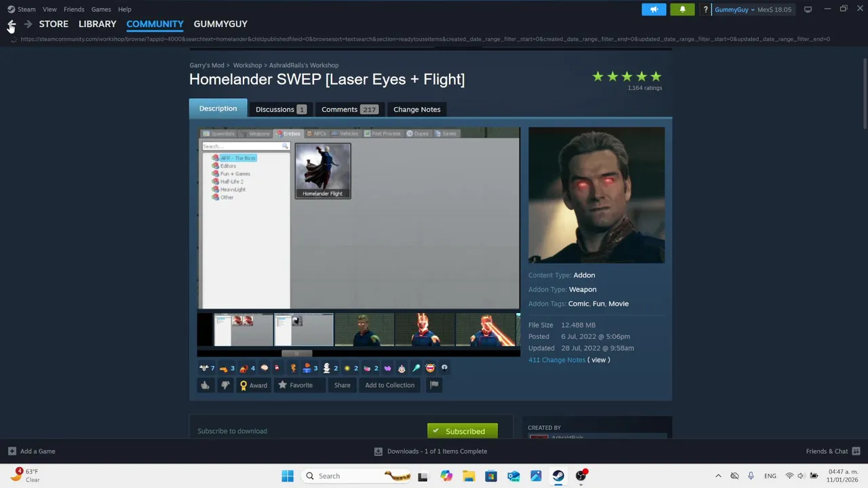Toggle the green Subscribed button
The image size is (868, 488).
pyautogui.click(x=462, y=431)
